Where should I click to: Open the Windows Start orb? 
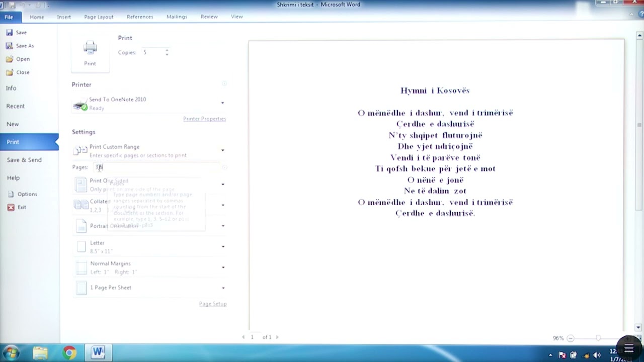pos(11,352)
